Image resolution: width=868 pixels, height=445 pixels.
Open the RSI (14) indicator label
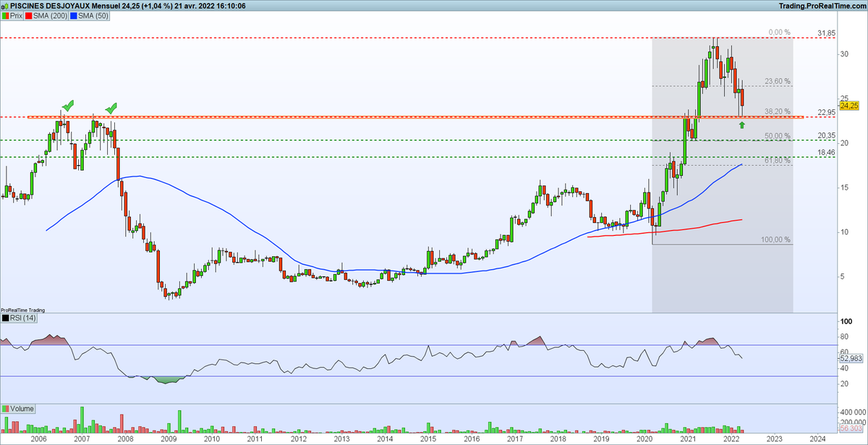pyautogui.click(x=17, y=318)
